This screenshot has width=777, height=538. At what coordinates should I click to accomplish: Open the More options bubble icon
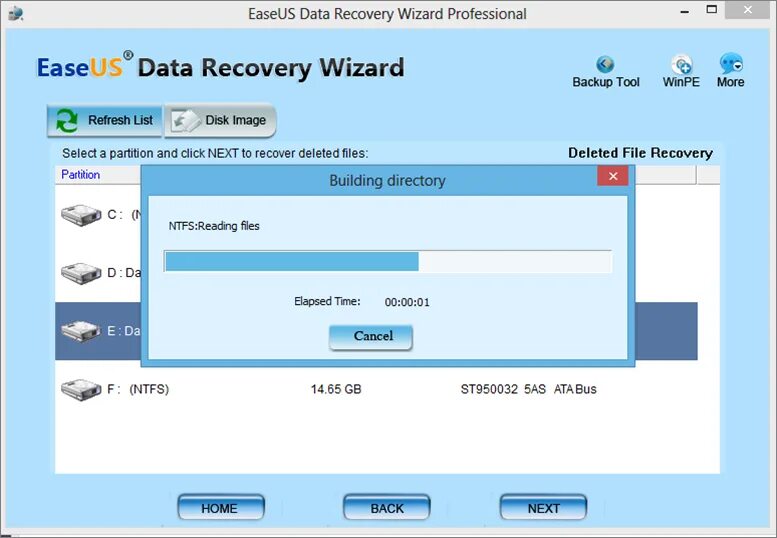(x=730, y=71)
